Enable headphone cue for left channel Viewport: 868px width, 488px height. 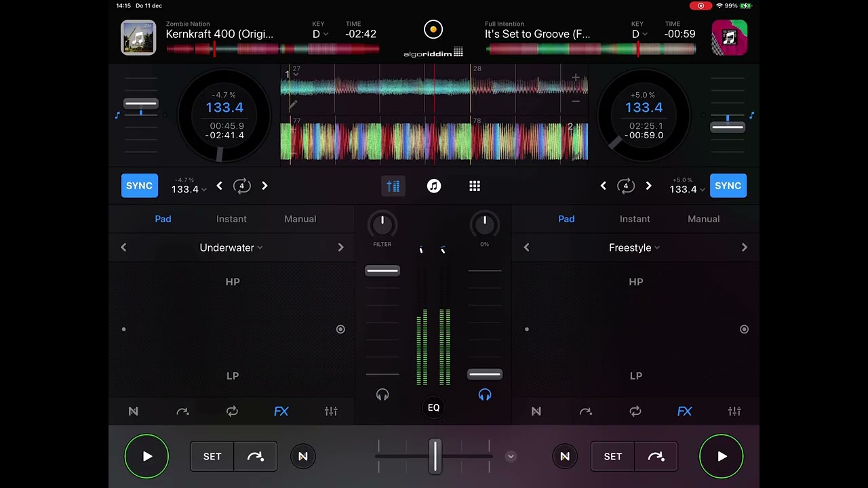point(382,395)
